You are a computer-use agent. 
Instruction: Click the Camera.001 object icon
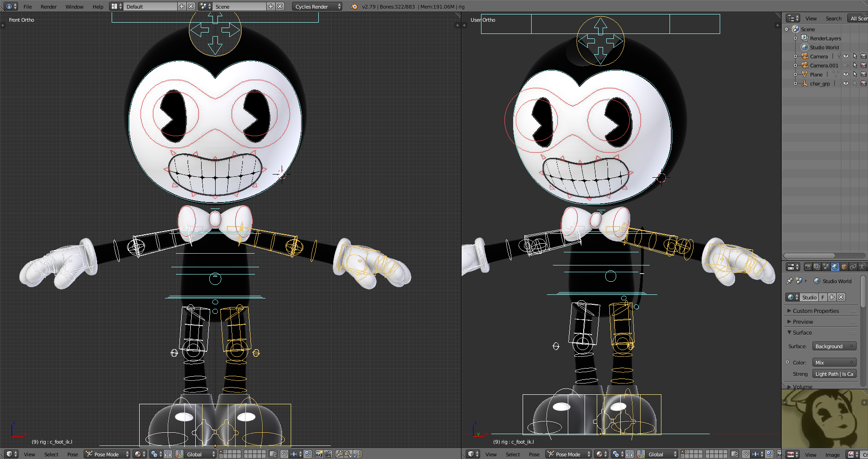coord(805,65)
